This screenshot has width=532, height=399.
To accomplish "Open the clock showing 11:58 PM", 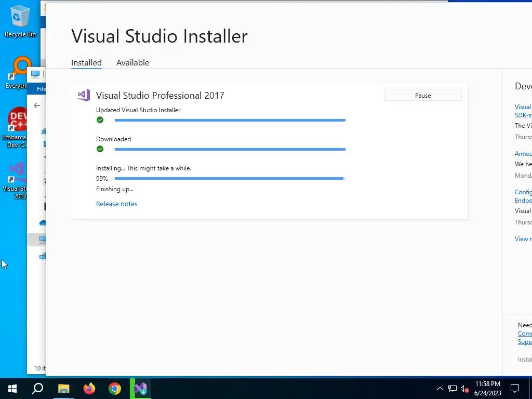I will (487, 389).
